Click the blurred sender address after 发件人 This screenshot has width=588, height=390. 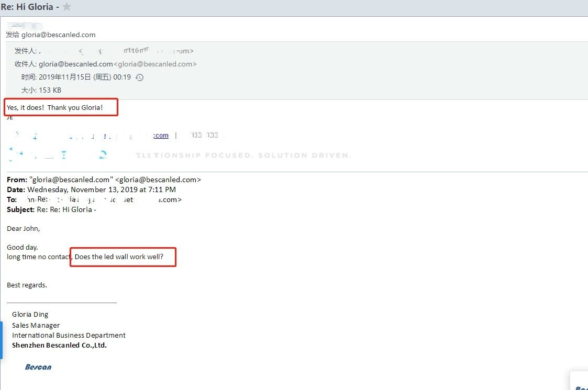[x=136, y=51]
